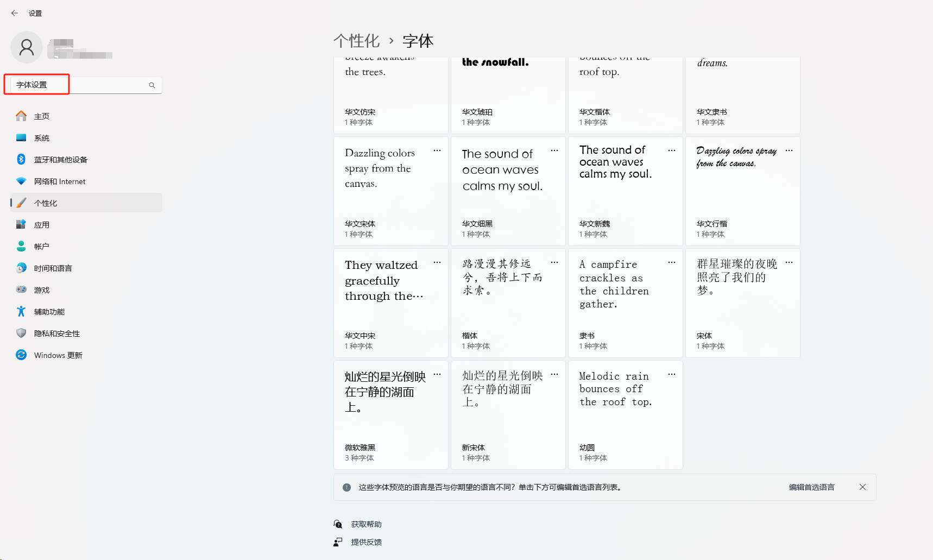The image size is (933, 560).
Task: Open the 获取帮助 link
Action: (366, 524)
